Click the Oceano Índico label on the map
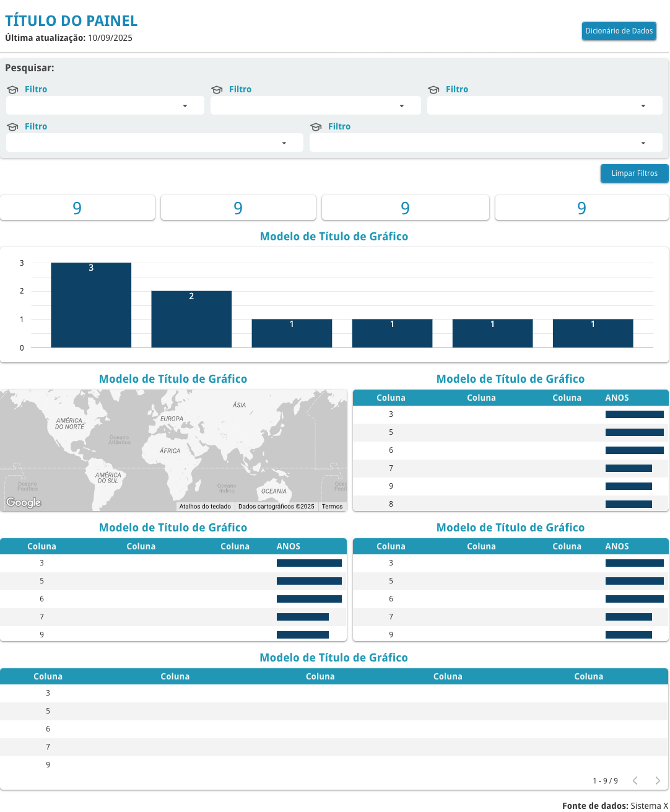The image size is (670, 812). 227,488
